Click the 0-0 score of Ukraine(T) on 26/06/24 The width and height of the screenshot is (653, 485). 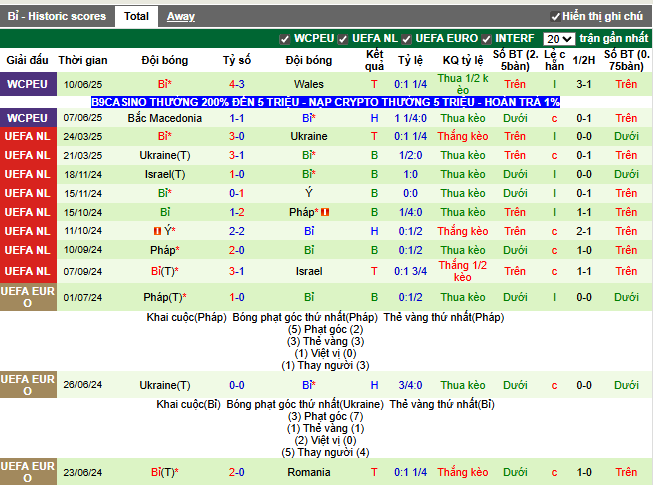237,385
